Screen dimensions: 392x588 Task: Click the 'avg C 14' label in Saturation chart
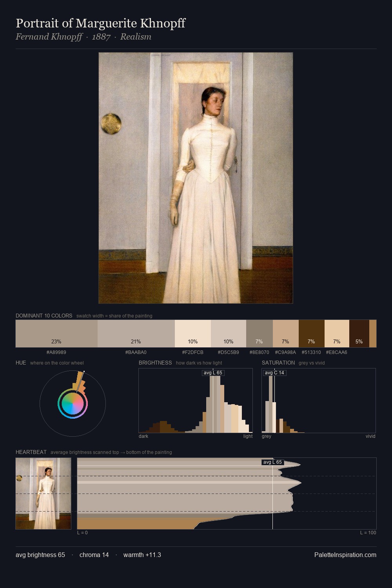pyautogui.click(x=274, y=373)
